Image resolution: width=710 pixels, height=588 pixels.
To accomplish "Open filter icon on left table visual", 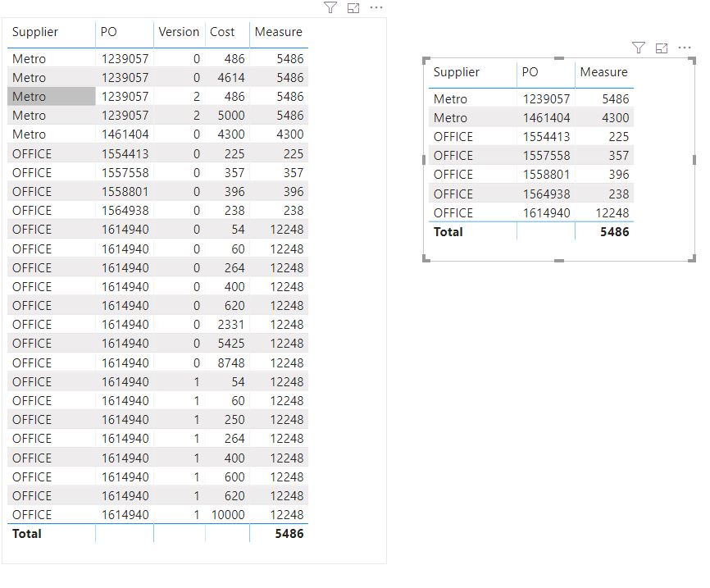I will 330,7.
